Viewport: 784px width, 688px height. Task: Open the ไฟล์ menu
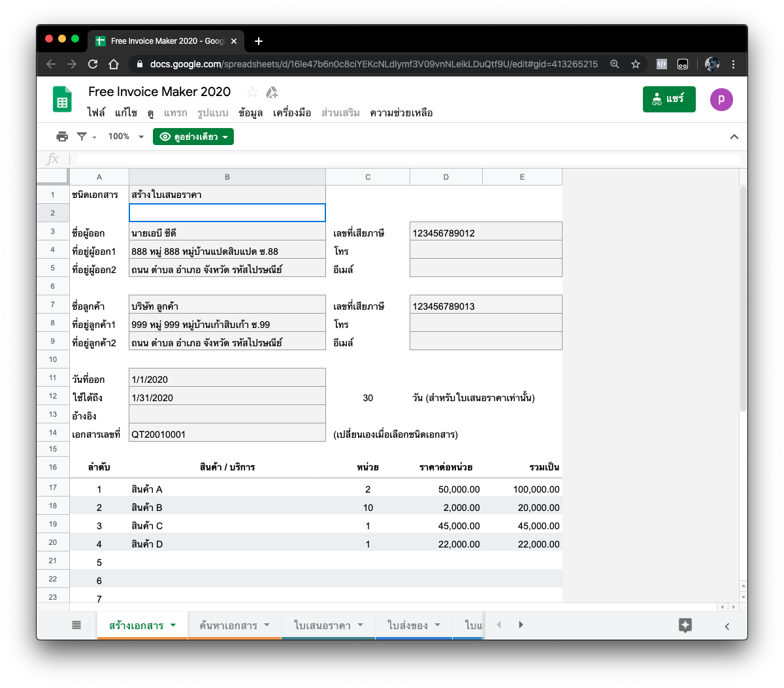[x=96, y=113]
